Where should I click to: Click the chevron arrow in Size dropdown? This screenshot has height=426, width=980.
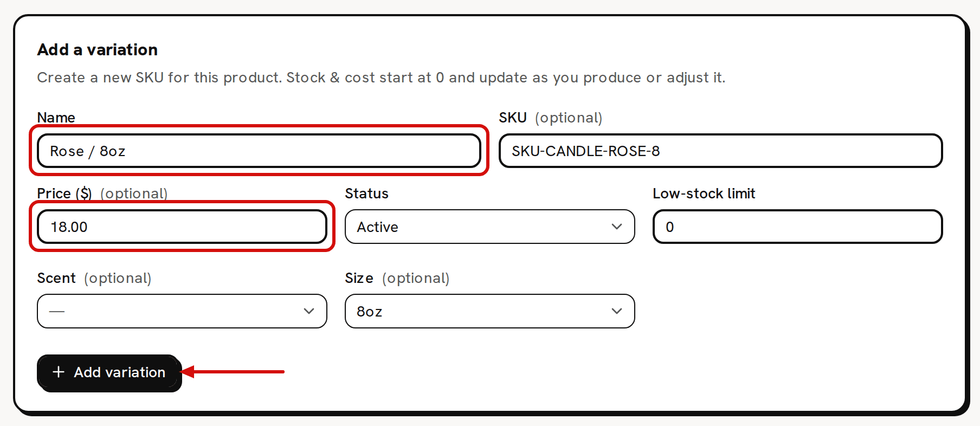[x=616, y=311]
